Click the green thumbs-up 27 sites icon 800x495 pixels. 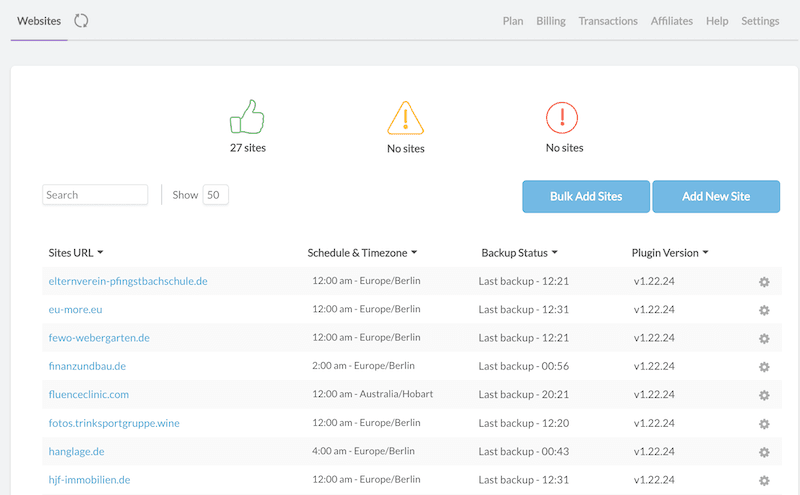[x=247, y=116]
